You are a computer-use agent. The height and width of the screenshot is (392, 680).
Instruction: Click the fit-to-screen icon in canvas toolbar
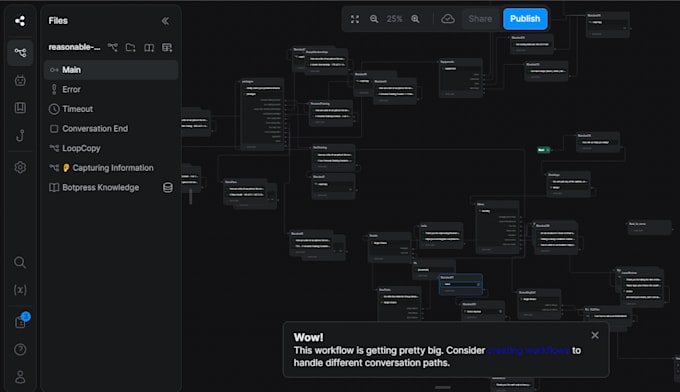tap(355, 19)
